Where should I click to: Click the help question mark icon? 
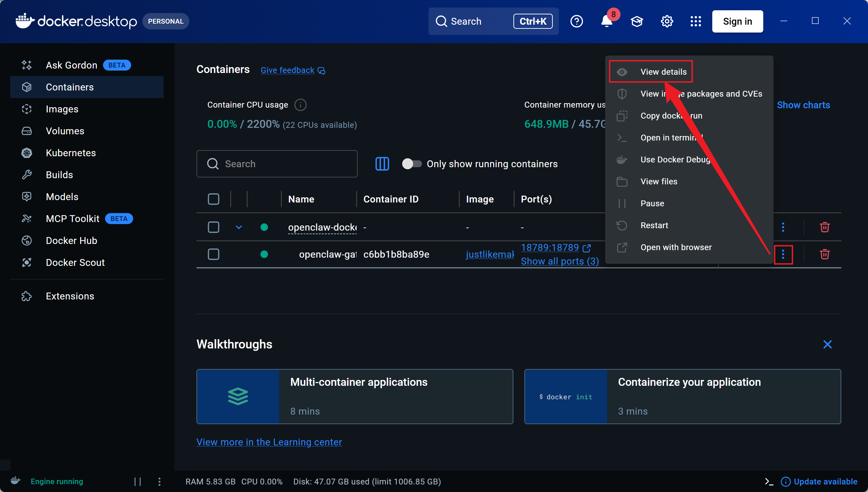point(576,22)
